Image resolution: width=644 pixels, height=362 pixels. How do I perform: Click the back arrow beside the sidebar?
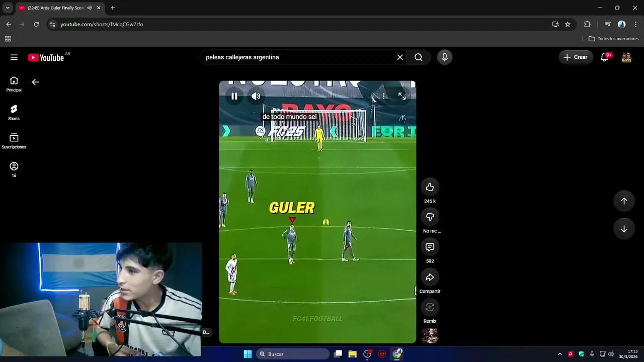(x=35, y=82)
